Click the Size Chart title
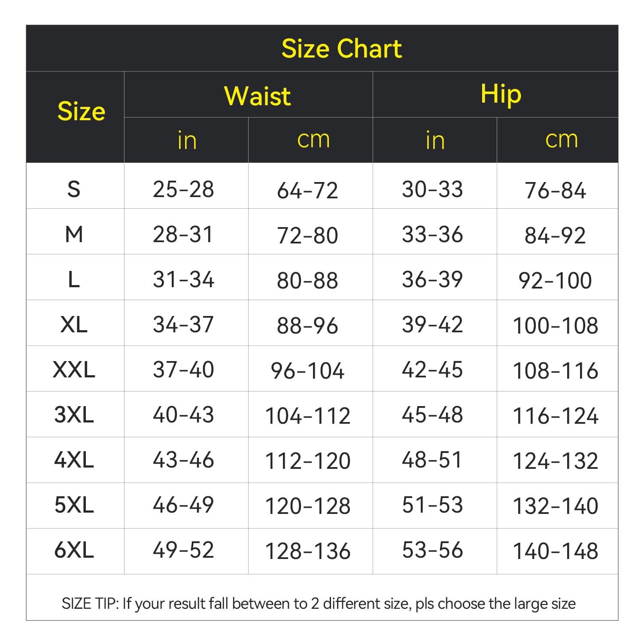This screenshot has width=644, height=644. click(341, 48)
